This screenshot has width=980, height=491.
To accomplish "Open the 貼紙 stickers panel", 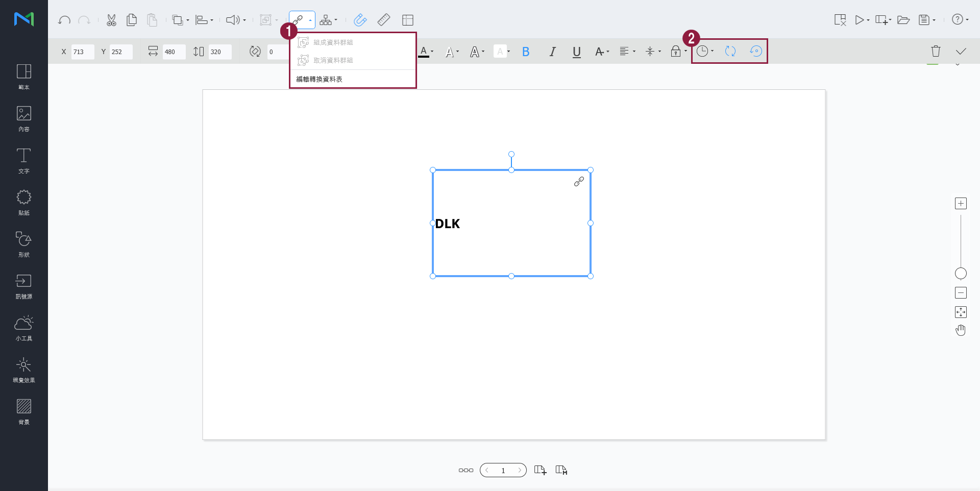I will [x=24, y=202].
